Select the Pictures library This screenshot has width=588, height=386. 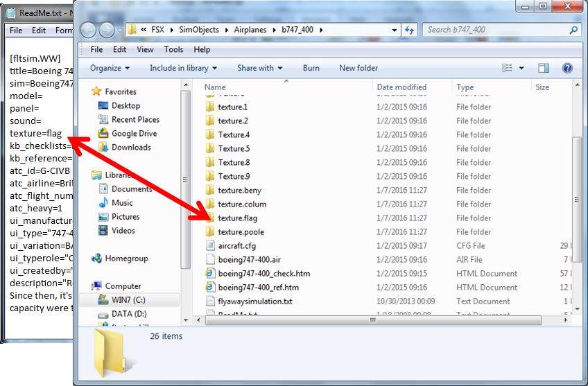point(119,217)
